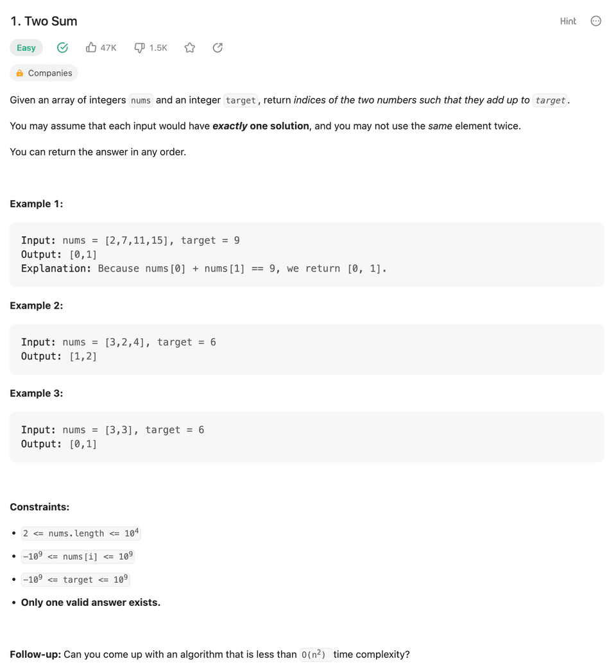
Task: Click inside the Example 3 code block
Action: (x=307, y=436)
